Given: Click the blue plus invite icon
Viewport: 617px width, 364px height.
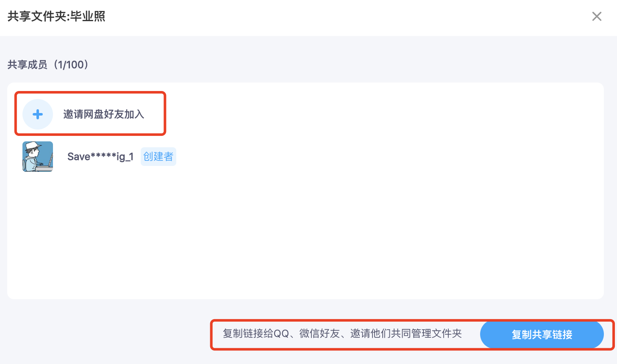Looking at the screenshot, I should click(x=38, y=114).
